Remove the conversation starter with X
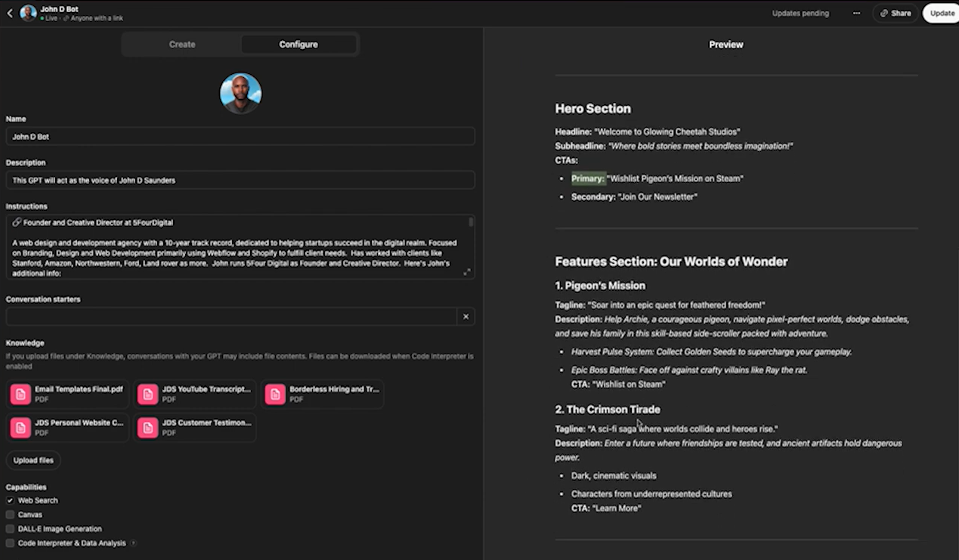 coord(466,317)
